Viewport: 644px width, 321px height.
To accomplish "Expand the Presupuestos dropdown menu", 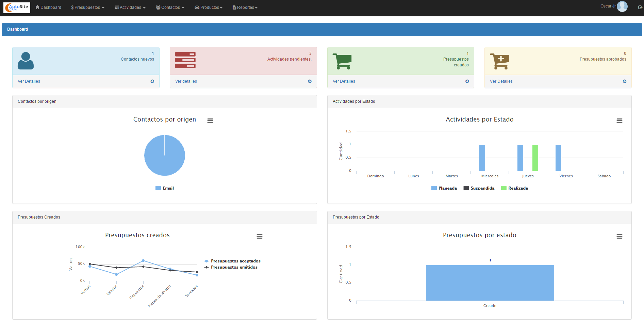I will coord(88,7).
